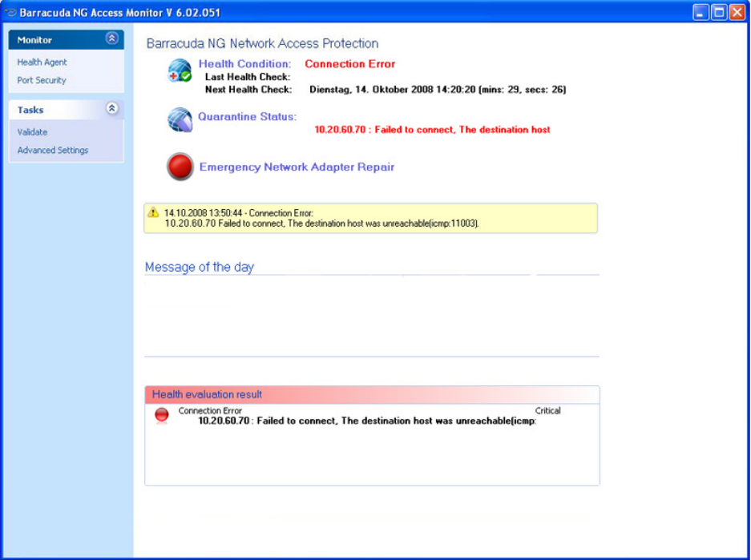Click the Barracuda title bar app icon

(10, 13)
